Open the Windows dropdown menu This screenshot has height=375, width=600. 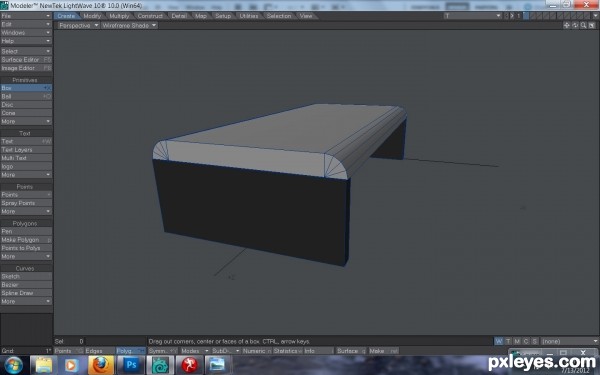[26, 33]
